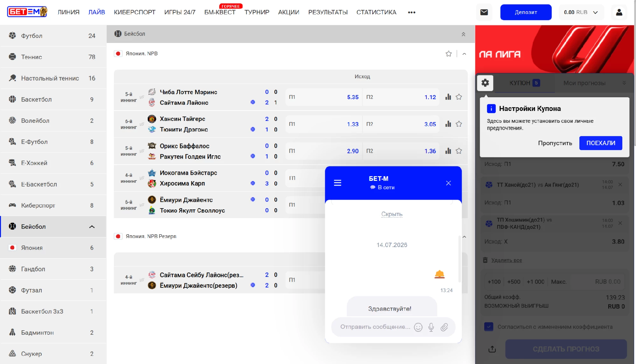Image resolution: width=636 pixels, height=364 pixels.
Task: Favorite the Japan NPB league star
Action: point(448,53)
